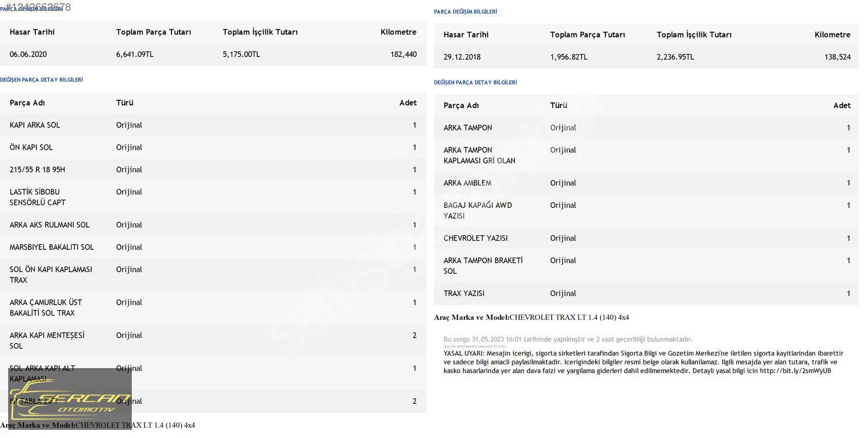Click Orijinal in ARKA AMBLEM row

tap(563, 183)
